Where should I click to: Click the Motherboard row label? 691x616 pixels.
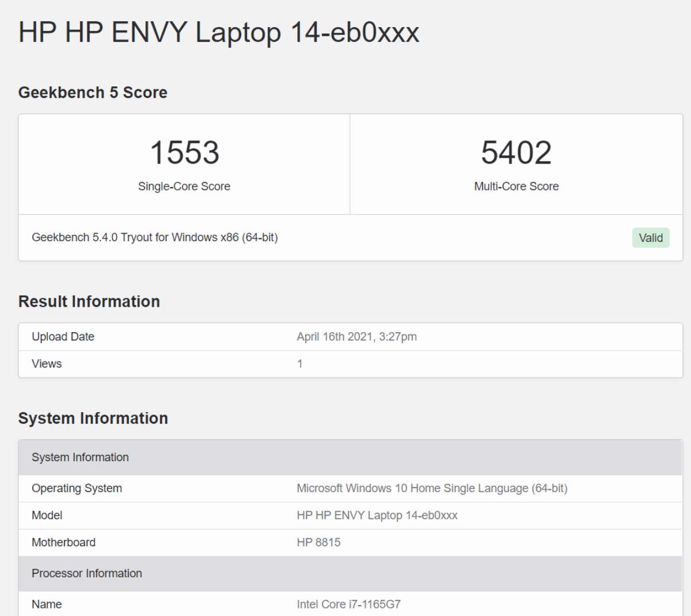click(x=63, y=542)
